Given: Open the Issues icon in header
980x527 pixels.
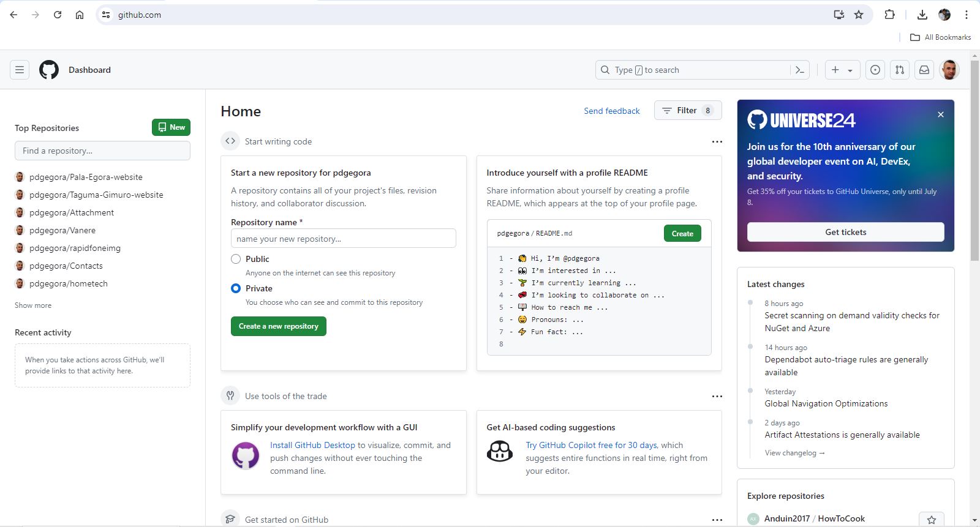Looking at the screenshot, I should click(x=875, y=70).
